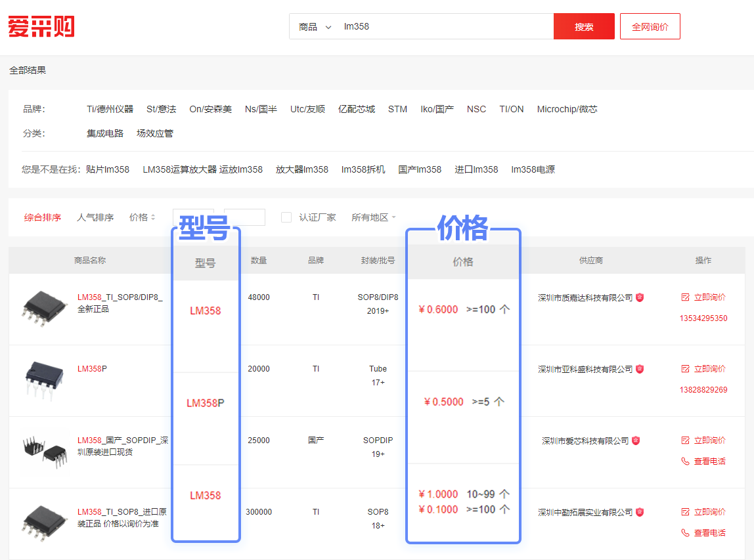Screen dimensions: 754x560
Task: Click the badge icon beside 深圳中勤拓展实业有限公司
Action: [640, 513]
